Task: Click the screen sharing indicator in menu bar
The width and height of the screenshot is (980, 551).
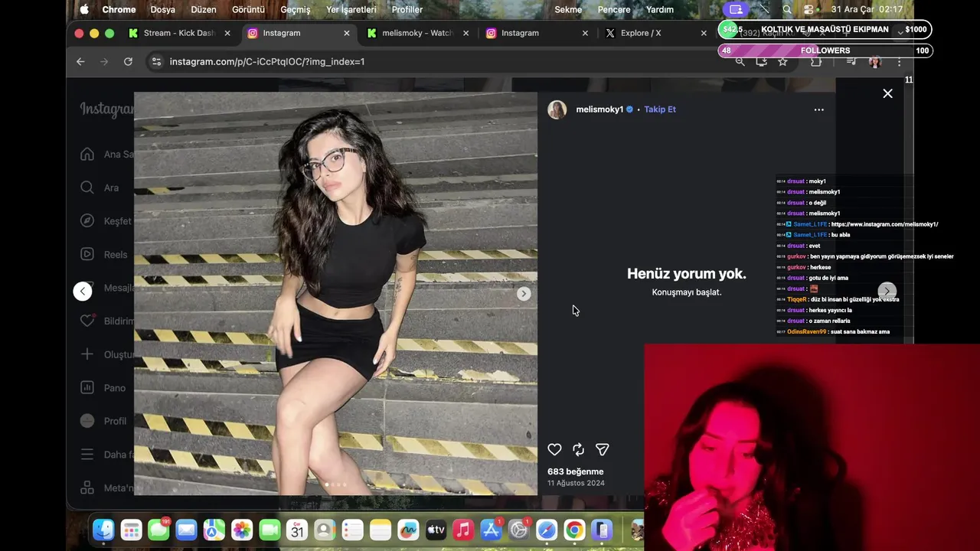Action: pos(736,9)
